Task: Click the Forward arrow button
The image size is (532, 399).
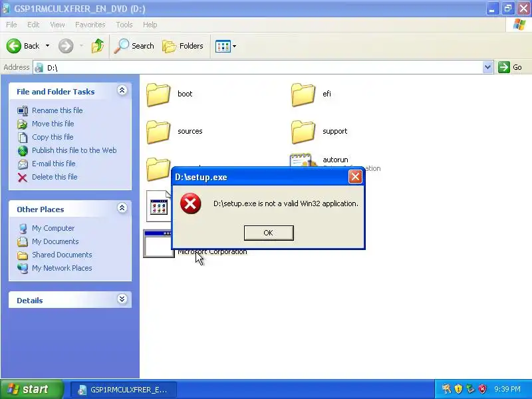Action: (66, 46)
